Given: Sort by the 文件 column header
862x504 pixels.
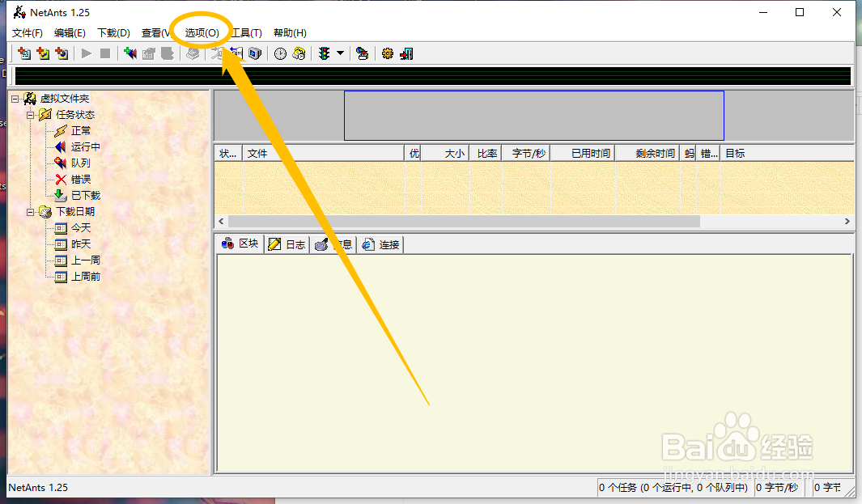Looking at the screenshot, I should (x=323, y=154).
